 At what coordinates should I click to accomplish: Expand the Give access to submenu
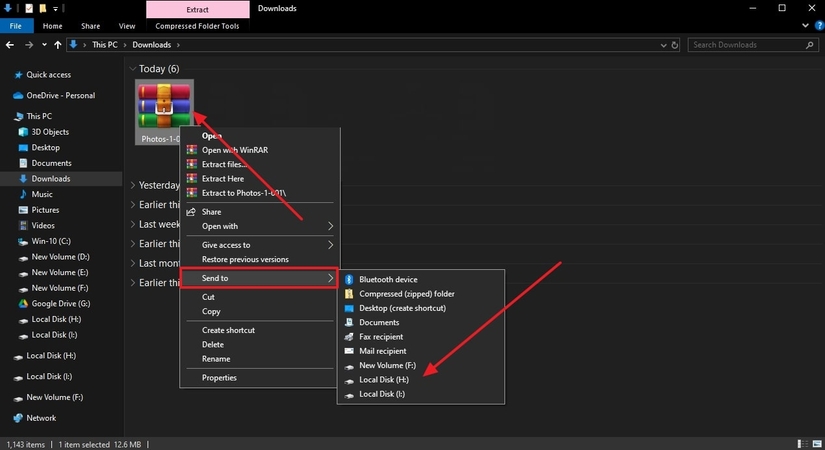tap(331, 245)
